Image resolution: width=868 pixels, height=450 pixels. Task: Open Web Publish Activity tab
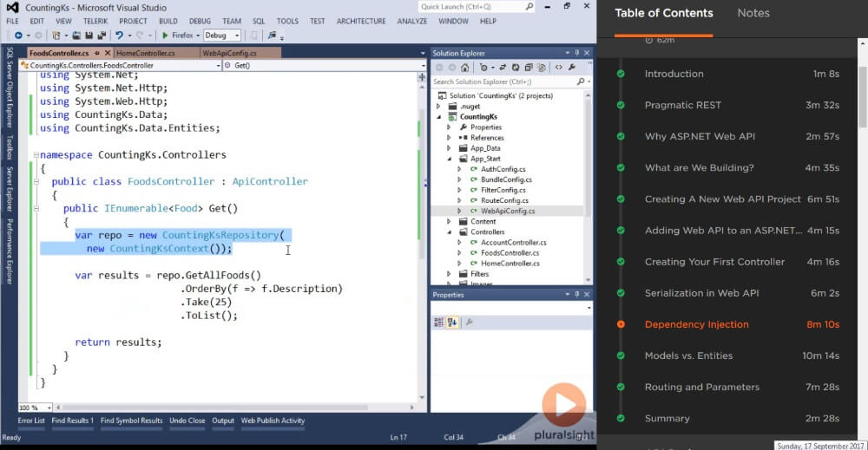pyautogui.click(x=273, y=421)
